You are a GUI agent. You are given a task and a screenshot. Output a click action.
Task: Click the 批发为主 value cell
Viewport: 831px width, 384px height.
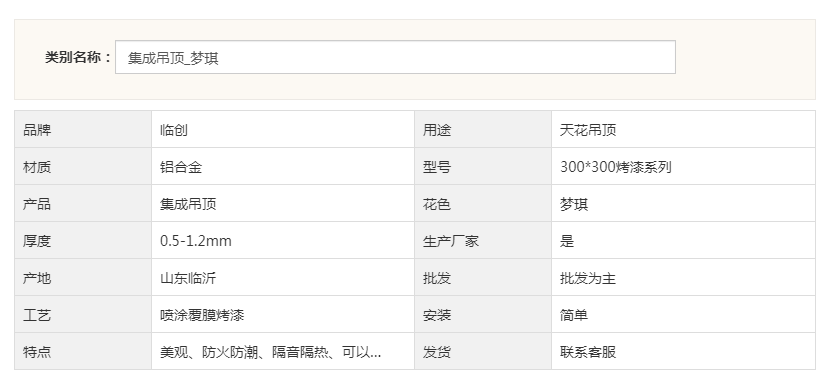683,278
